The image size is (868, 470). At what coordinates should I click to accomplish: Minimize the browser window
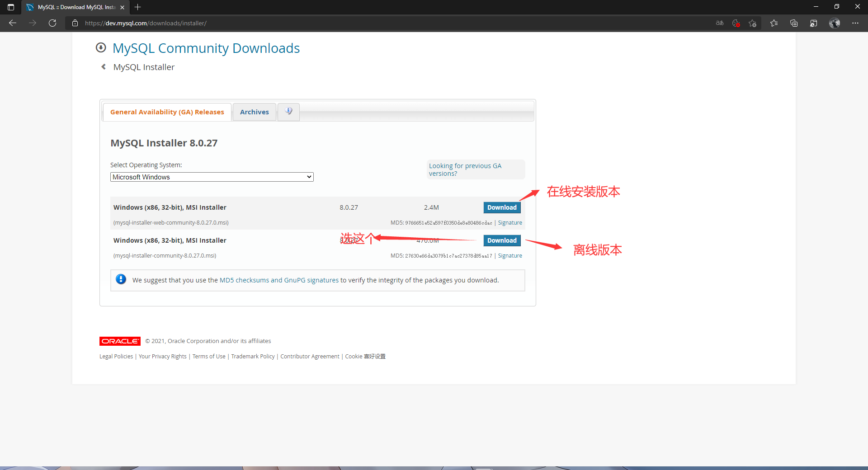(816, 7)
